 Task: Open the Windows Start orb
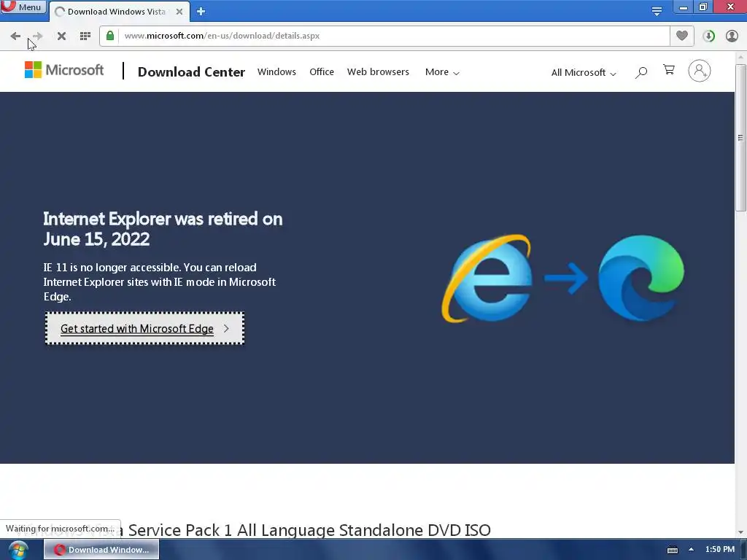tap(18, 550)
